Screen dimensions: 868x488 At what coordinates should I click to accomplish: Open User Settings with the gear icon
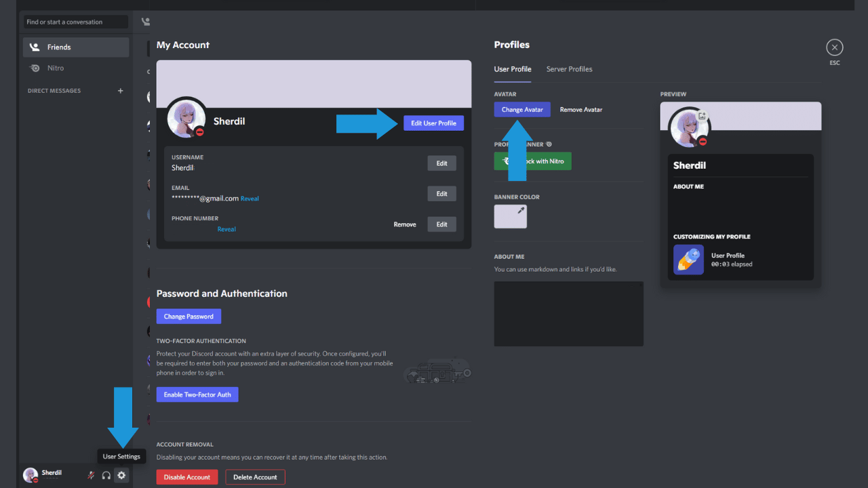click(x=121, y=474)
